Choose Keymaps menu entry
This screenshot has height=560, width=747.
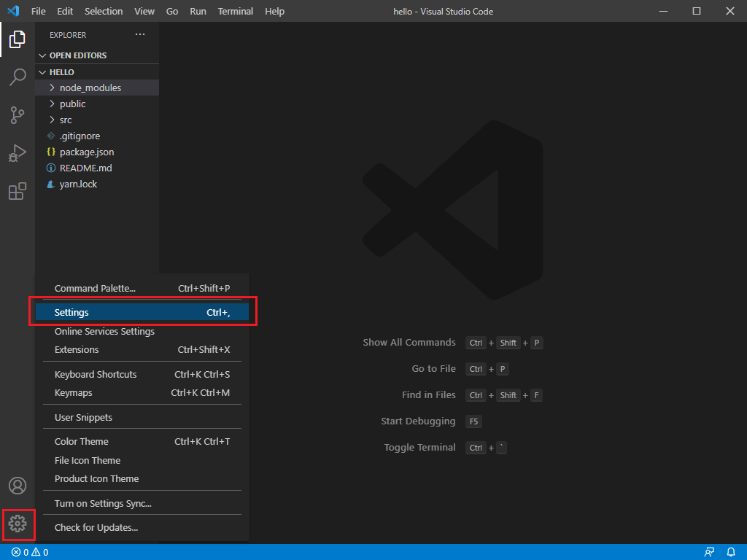(x=142, y=393)
